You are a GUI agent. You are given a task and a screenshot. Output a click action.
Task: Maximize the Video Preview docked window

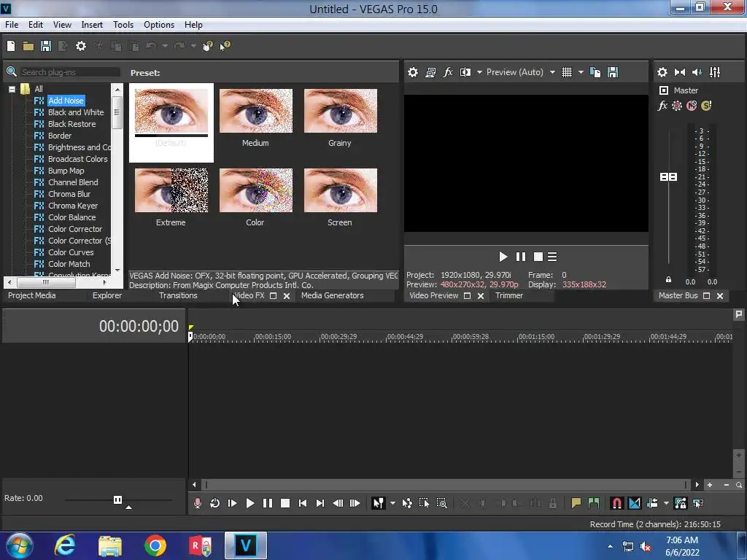pos(468,296)
